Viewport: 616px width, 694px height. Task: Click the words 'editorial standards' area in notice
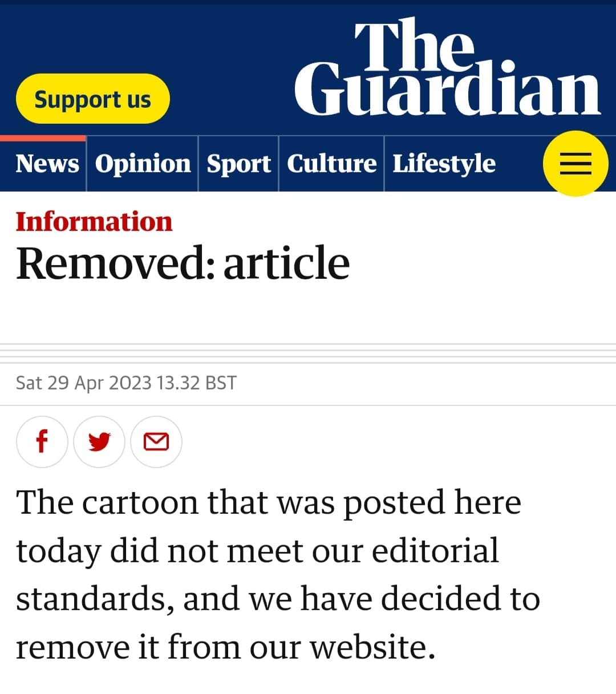click(257, 575)
